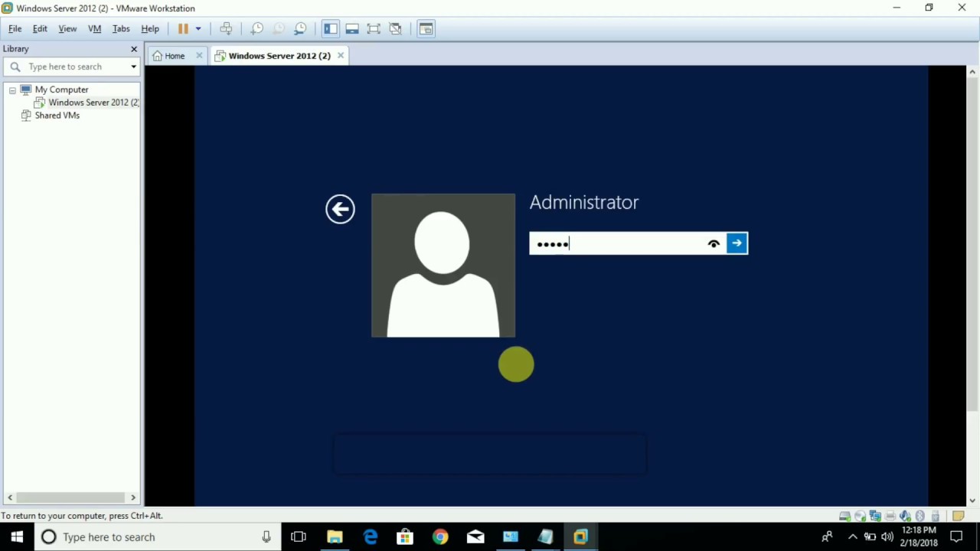The height and width of the screenshot is (551, 980).
Task: Open Task View on the taskbar
Action: (299, 537)
